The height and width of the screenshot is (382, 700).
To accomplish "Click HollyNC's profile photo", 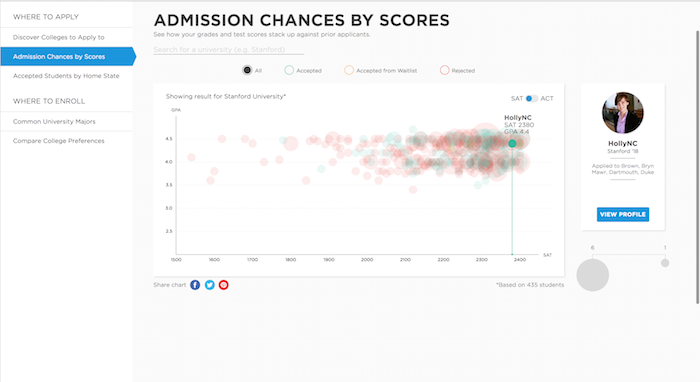I will (623, 113).
